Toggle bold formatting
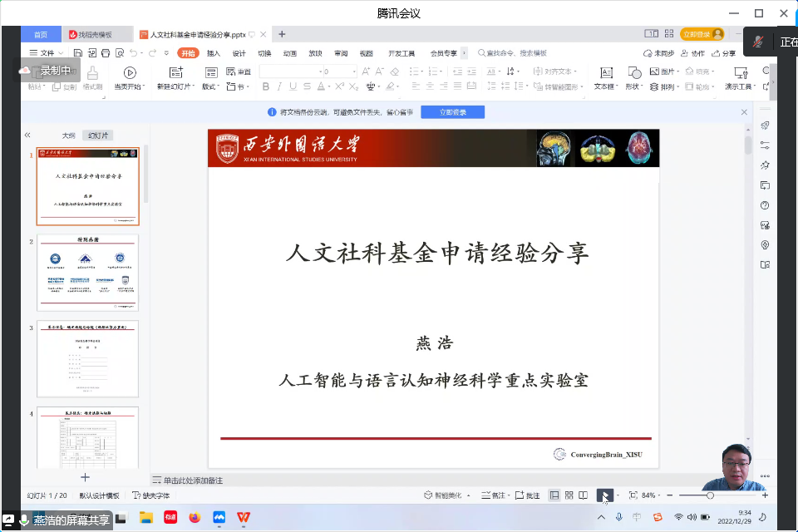This screenshot has height=532, width=798. click(x=266, y=86)
